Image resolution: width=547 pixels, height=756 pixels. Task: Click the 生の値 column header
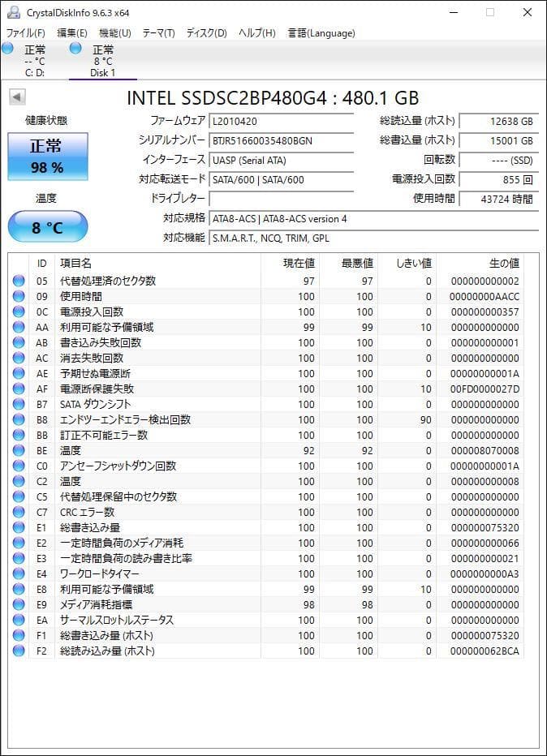pos(480,264)
